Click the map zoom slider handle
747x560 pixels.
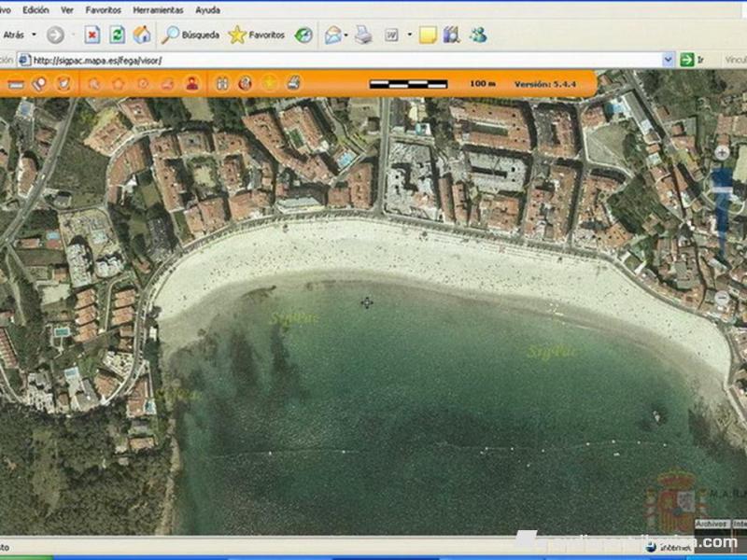point(723,189)
